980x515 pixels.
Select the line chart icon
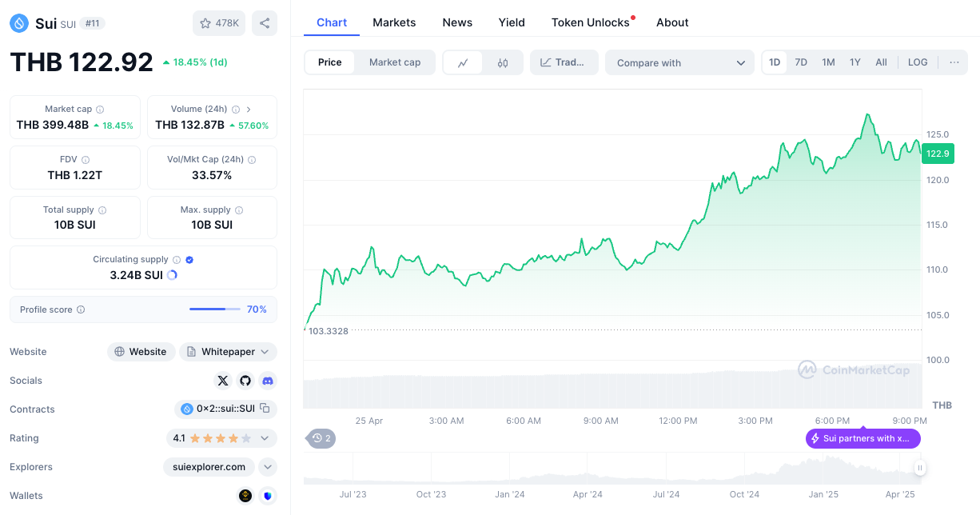click(463, 62)
